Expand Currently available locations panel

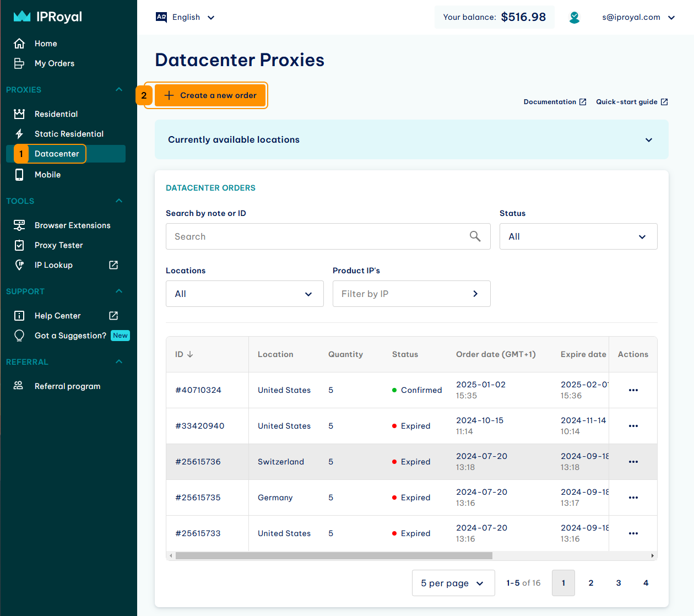[411, 139]
